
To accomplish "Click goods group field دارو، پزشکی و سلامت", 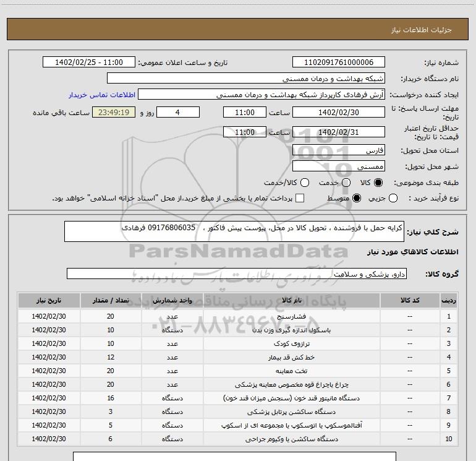I will (x=237, y=274).
